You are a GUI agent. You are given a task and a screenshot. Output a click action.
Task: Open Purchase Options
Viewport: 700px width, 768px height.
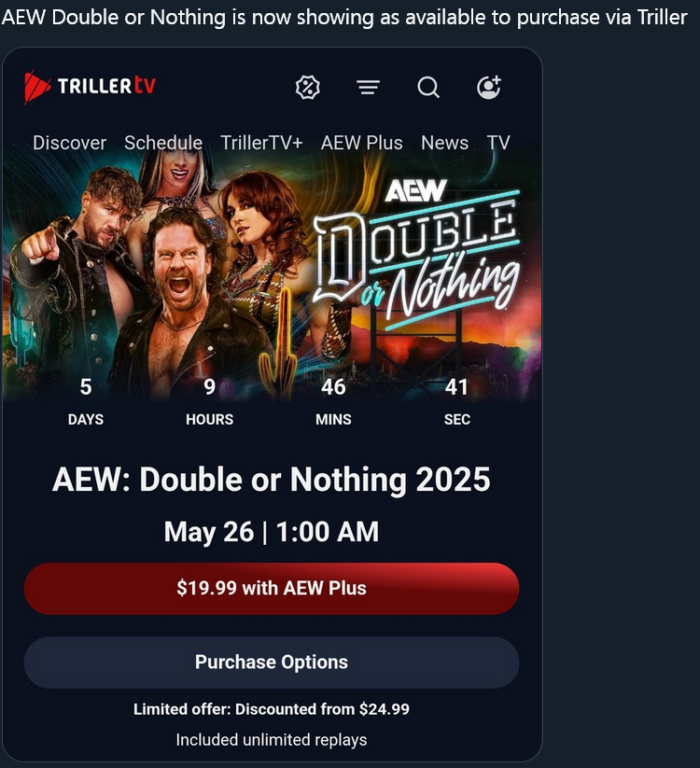coord(272,663)
